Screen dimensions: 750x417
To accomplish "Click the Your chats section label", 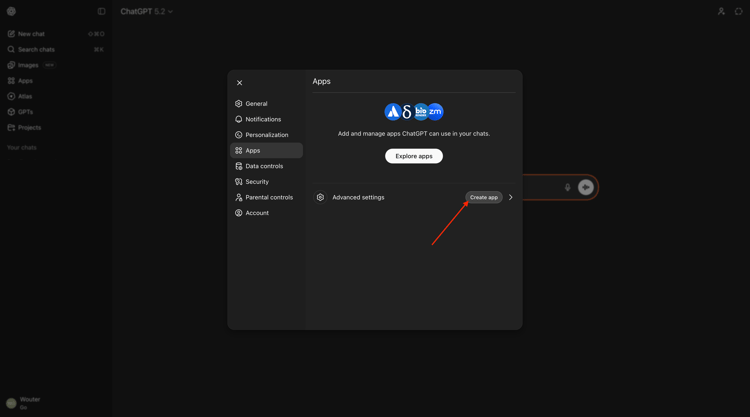I will 22,147.
